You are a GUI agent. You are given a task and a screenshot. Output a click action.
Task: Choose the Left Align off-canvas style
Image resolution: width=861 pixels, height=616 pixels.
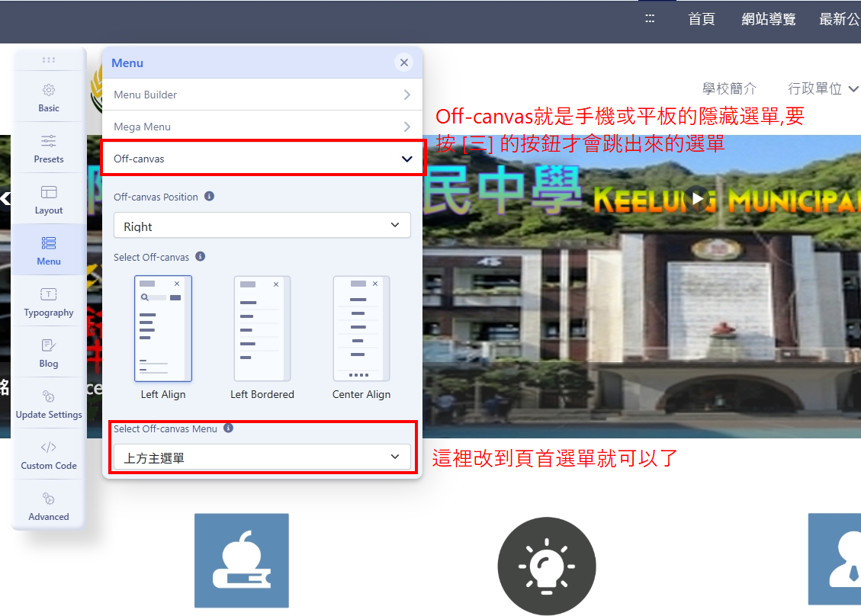tap(163, 329)
